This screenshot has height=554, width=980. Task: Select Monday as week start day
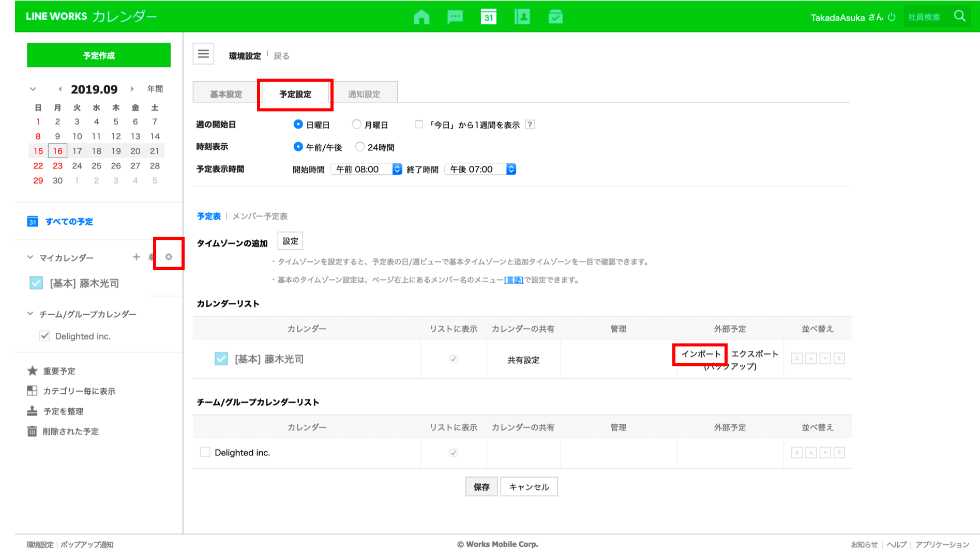(356, 125)
